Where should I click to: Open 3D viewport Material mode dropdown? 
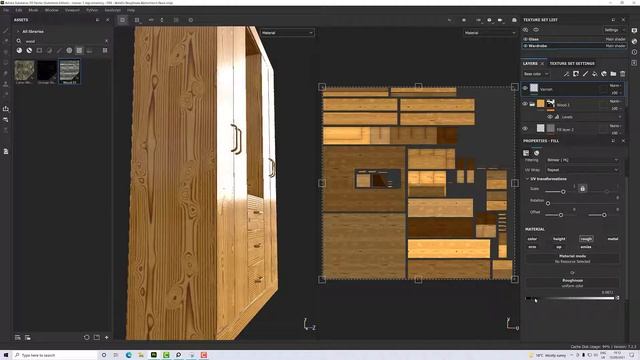(287, 33)
